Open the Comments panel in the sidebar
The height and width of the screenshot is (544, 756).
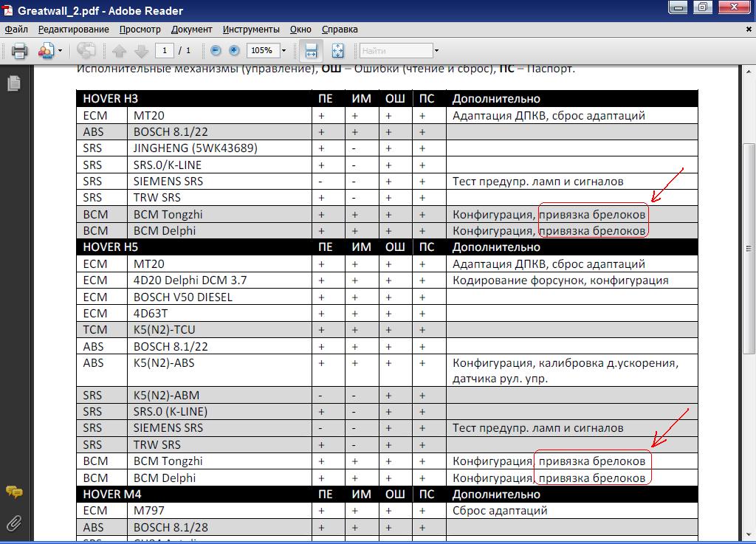click(x=14, y=492)
